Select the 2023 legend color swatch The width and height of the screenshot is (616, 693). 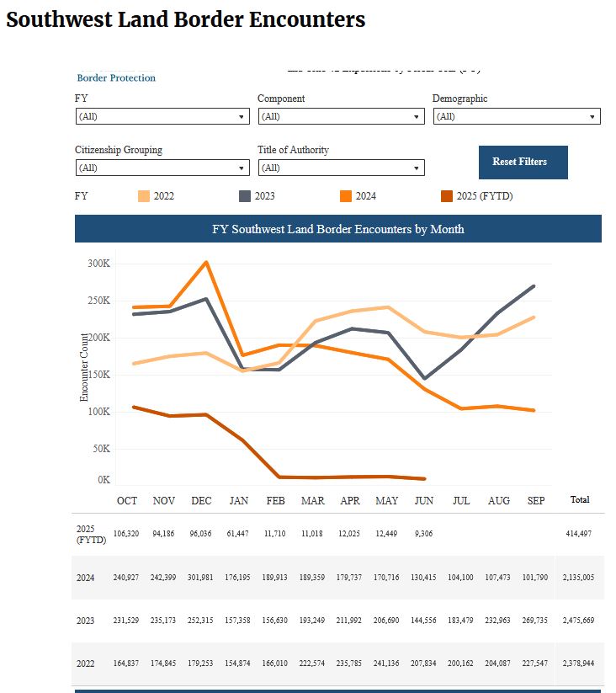tap(245, 196)
